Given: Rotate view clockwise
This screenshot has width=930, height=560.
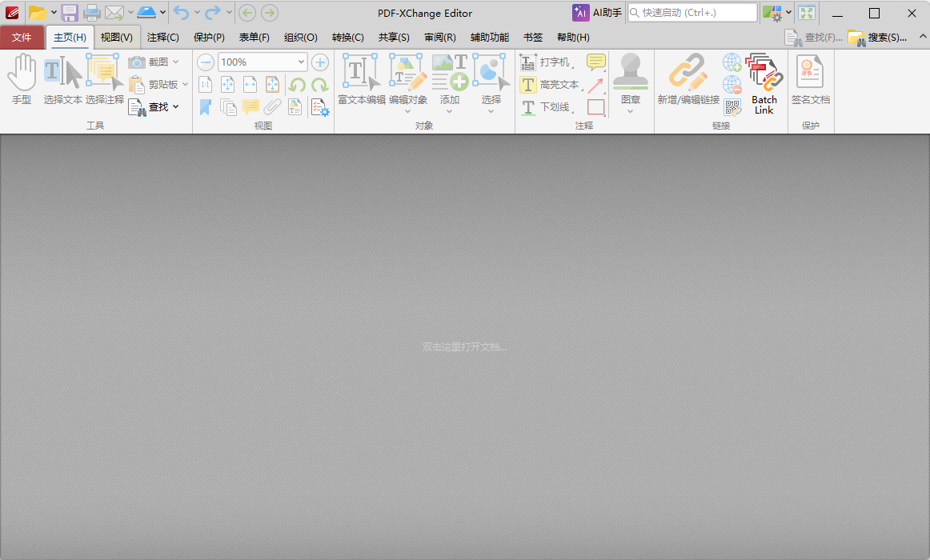Looking at the screenshot, I should 319,85.
